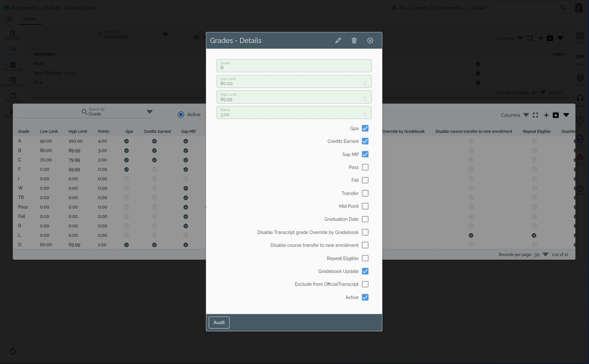
Task: Open the hamburger menu
Action: pos(9,19)
